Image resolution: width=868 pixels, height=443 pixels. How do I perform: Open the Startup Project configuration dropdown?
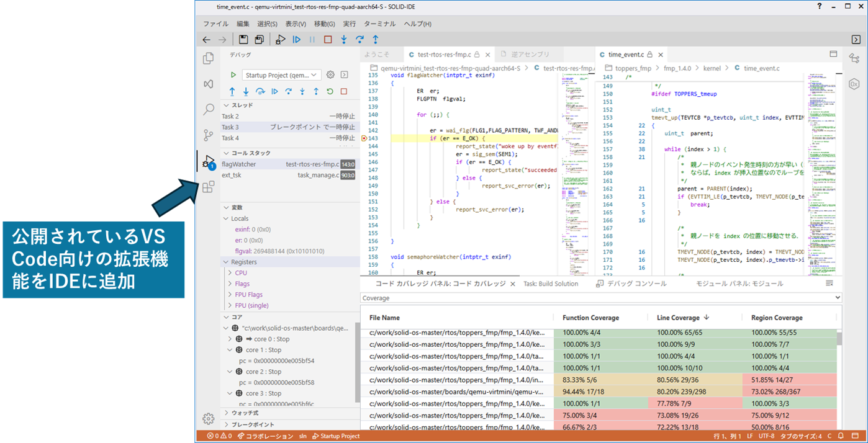[281, 75]
